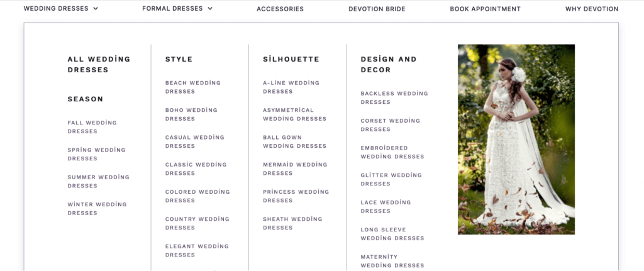Select Why Devotion in navigation
Viewport: 644px width, 271px height.
pyautogui.click(x=591, y=9)
